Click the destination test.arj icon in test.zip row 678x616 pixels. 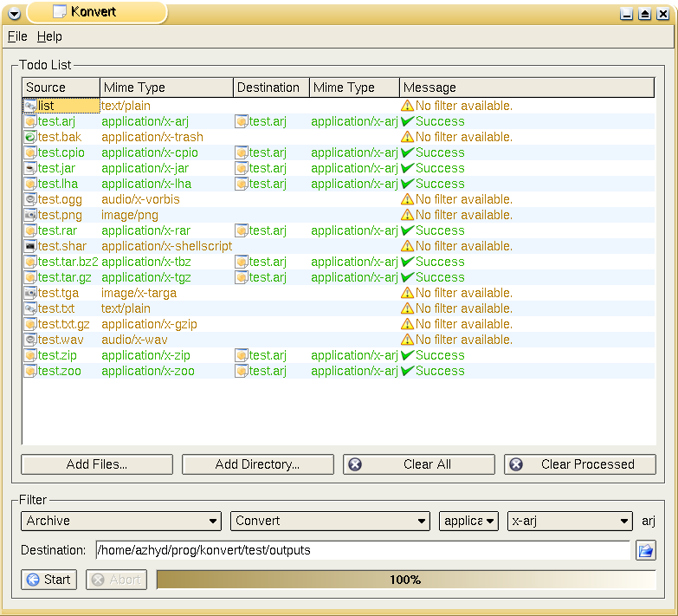pyautogui.click(x=242, y=355)
